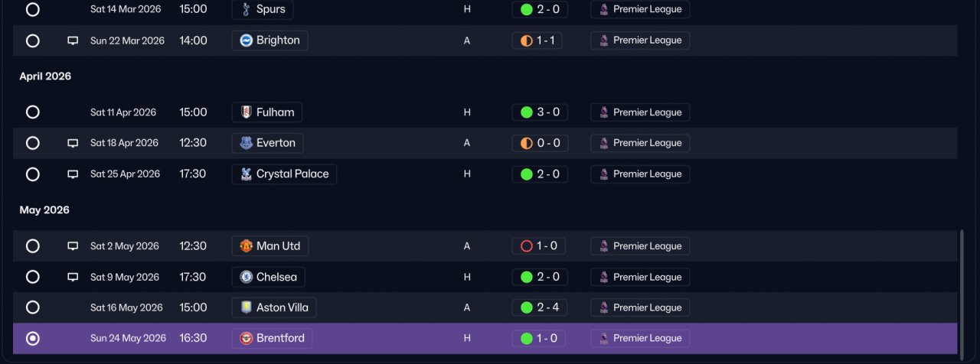Click the Aston Villa crest icon
The width and height of the screenshot is (980, 364).
tap(247, 307)
